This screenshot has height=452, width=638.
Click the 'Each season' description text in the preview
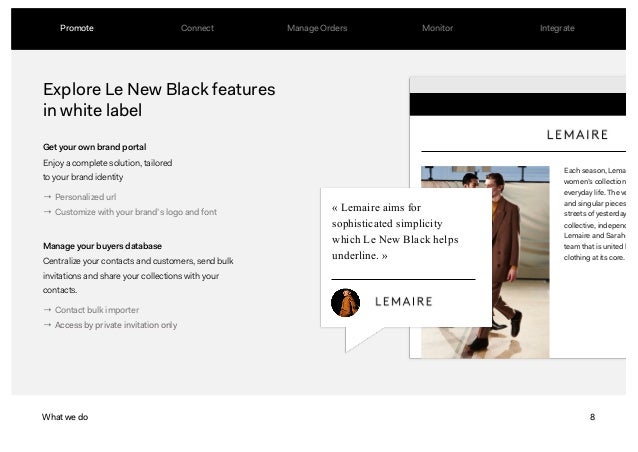tap(594, 214)
